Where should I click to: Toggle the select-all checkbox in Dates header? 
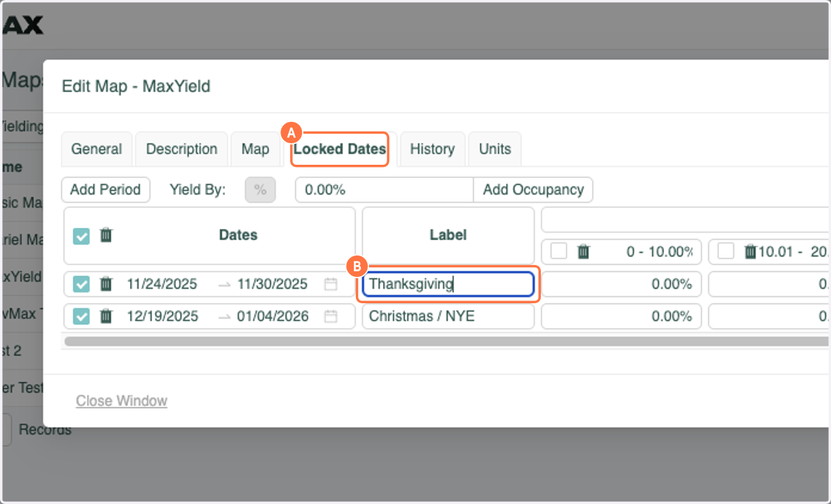(81, 236)
